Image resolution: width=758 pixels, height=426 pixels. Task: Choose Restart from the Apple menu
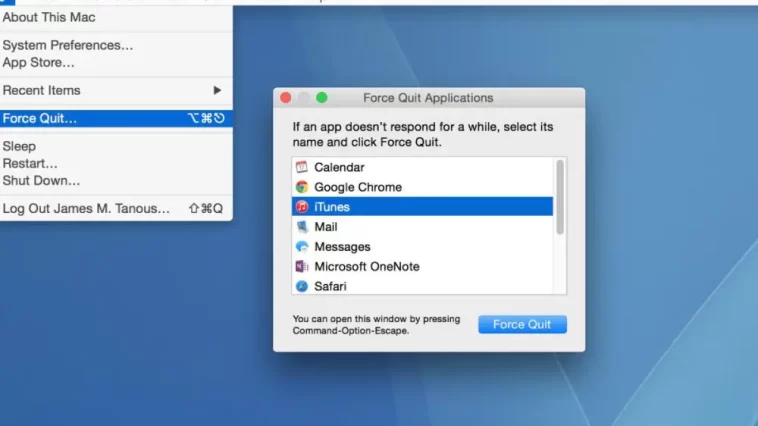(30, 163)
